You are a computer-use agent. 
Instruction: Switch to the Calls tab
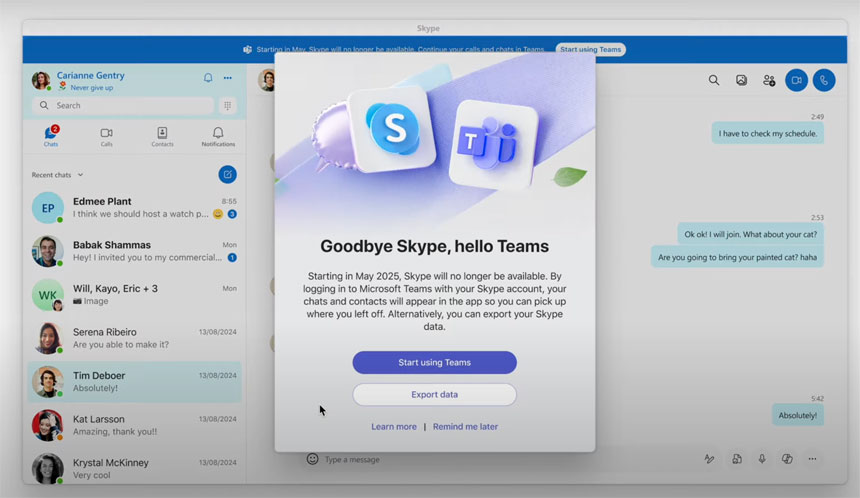pyautogui.click(x=106, y=137)
